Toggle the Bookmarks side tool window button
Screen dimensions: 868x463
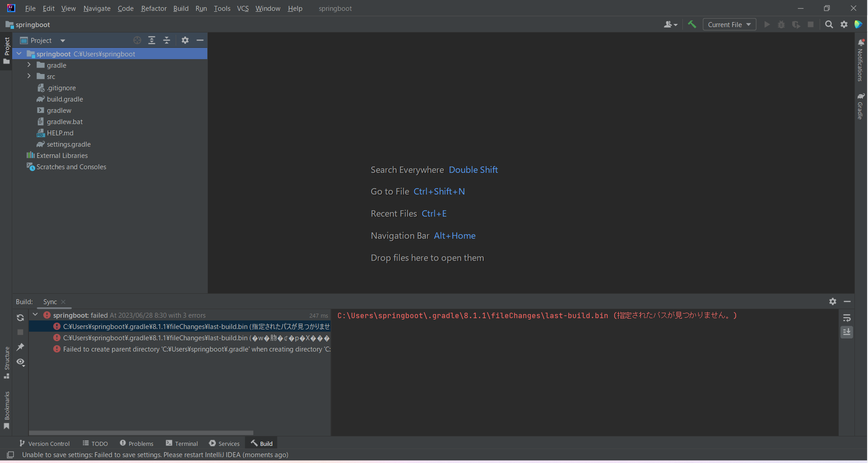[x=6, y=411]
